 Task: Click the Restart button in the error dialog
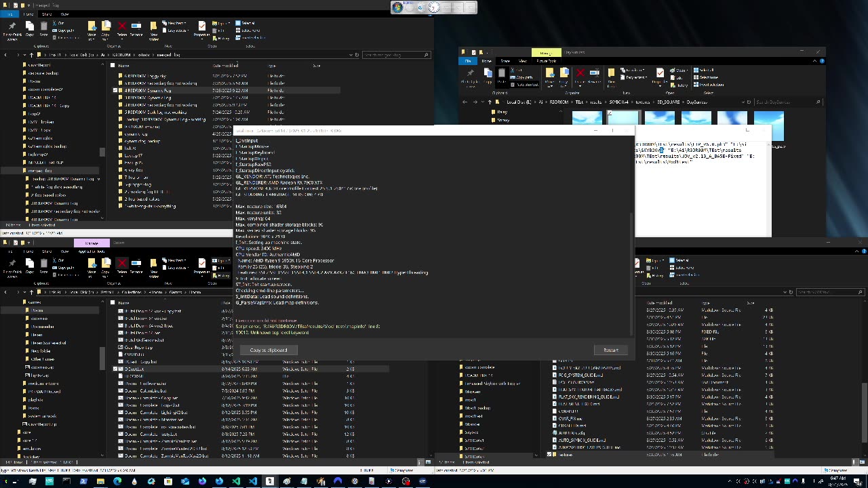pyautogui.click(x=610, y=350)
